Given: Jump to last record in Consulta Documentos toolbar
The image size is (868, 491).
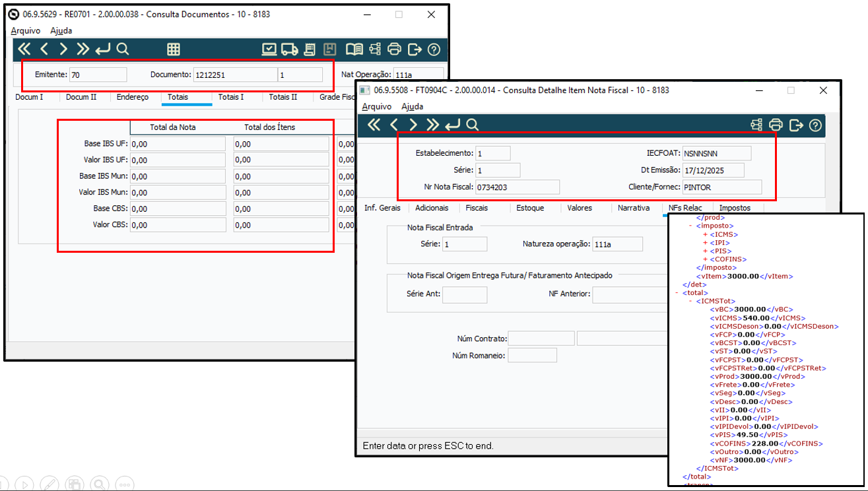Looking at the screenshot, I should click(83, 49).
